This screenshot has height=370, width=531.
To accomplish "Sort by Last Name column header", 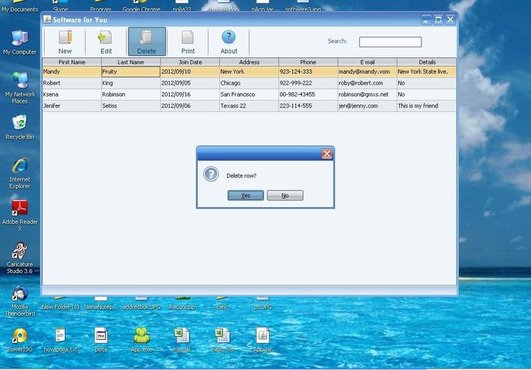I will click(x=131, y=62).
